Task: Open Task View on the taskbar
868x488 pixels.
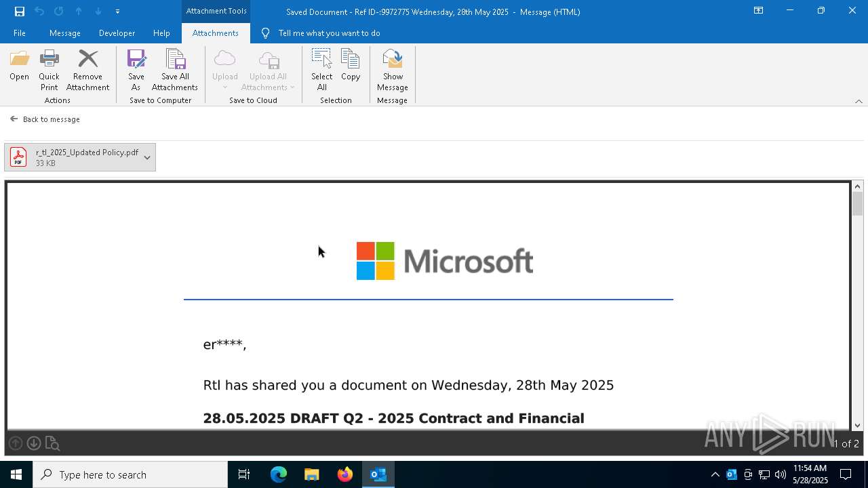Action: tap(244, 474)
